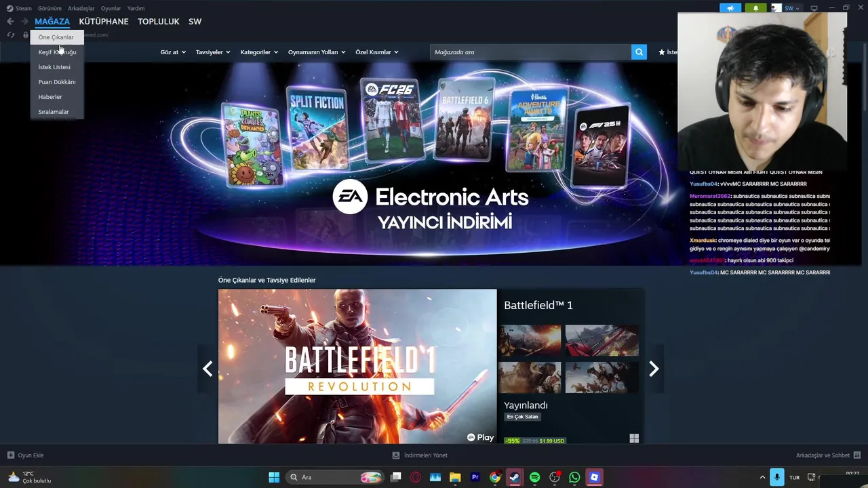Viewport: 868px width, 488px height.
Task: Open Arkadaşlar ve Sohbet
Action: 823,455
